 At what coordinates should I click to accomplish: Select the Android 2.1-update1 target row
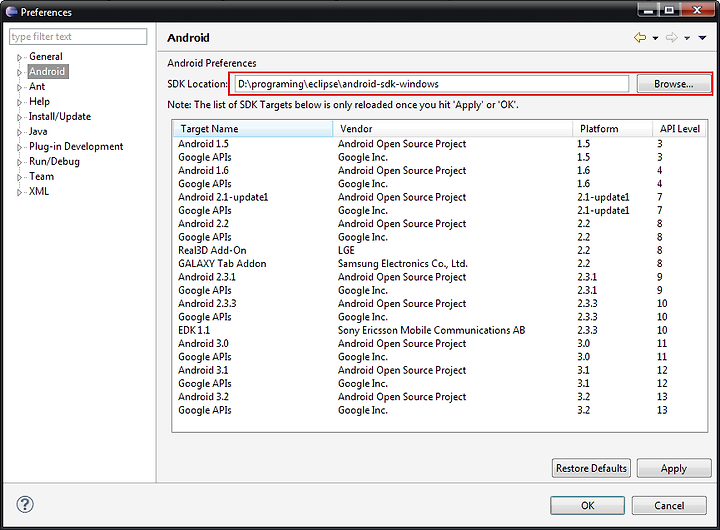pyautogui.click(x=440, y=197)
